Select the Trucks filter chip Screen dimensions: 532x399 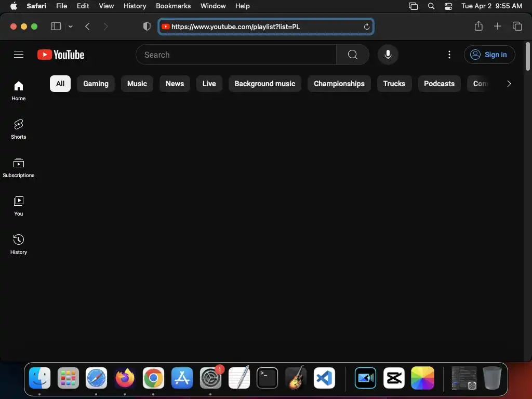(x=394, y=84)
